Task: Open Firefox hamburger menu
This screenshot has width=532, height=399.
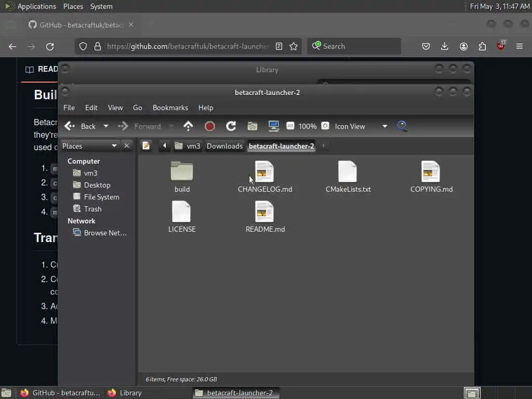Action: (520, 46)
